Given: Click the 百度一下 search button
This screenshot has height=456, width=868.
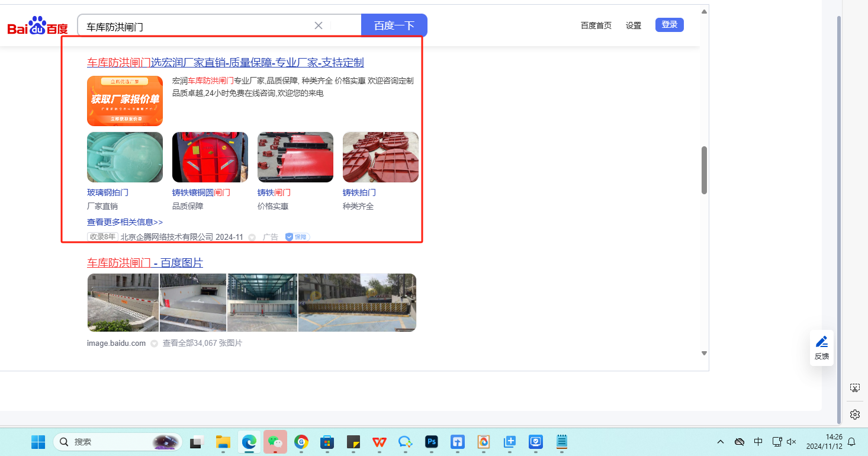Looking at the screenshot, I should (x=394, y=25).
